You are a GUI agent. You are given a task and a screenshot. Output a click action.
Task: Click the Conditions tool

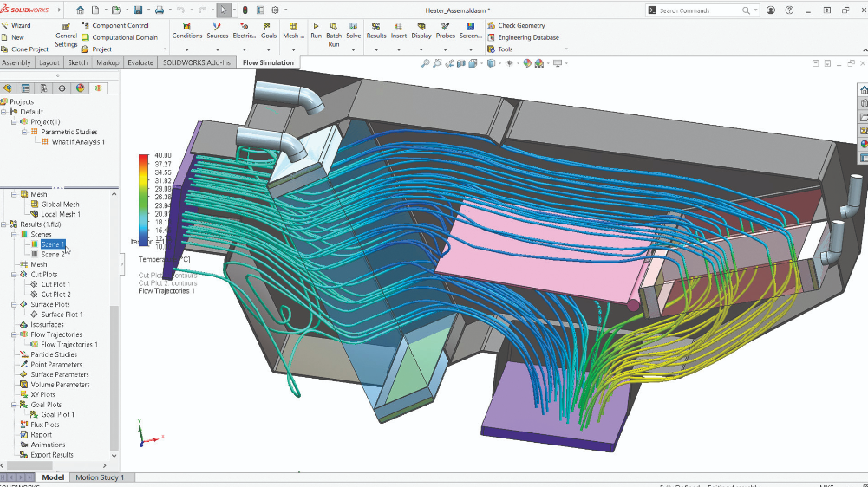[187, 31]
